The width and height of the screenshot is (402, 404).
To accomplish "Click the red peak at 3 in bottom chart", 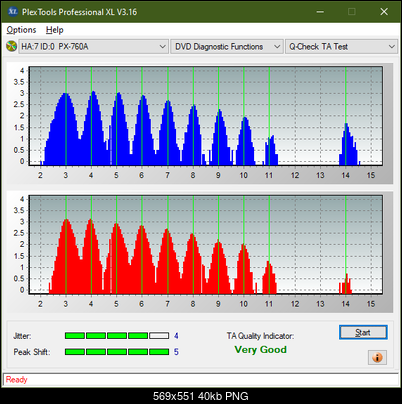I will pos(66,255).
